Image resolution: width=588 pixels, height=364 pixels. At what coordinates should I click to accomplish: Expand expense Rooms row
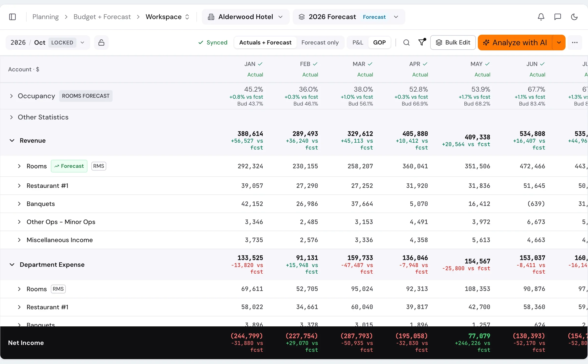[x=19, y=289]
